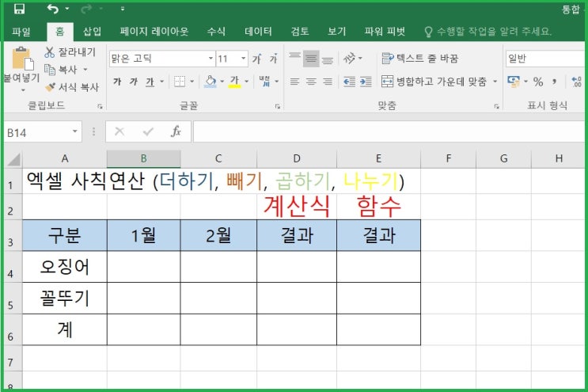Click the insert function fx icon
This screenshot has width=588, height=392.
pyautogui.click(x=176, y=131)
